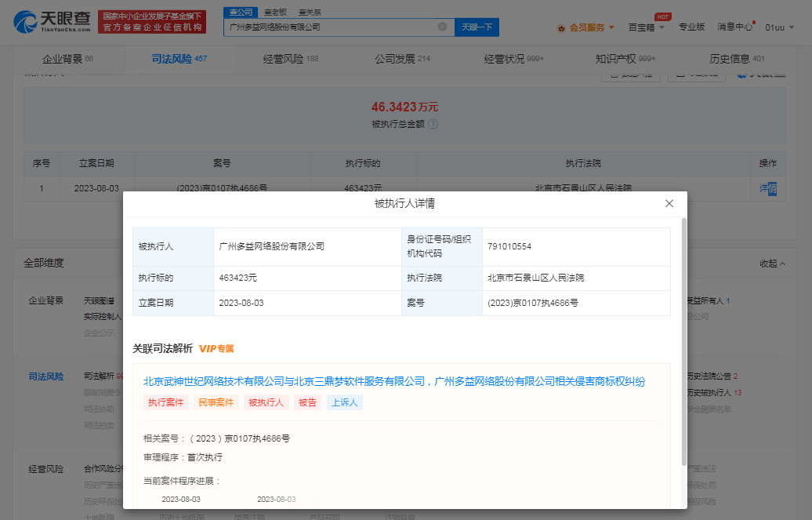
Task: Click the 46.3423万元 total amount
Action: click(x=404, y=107)
